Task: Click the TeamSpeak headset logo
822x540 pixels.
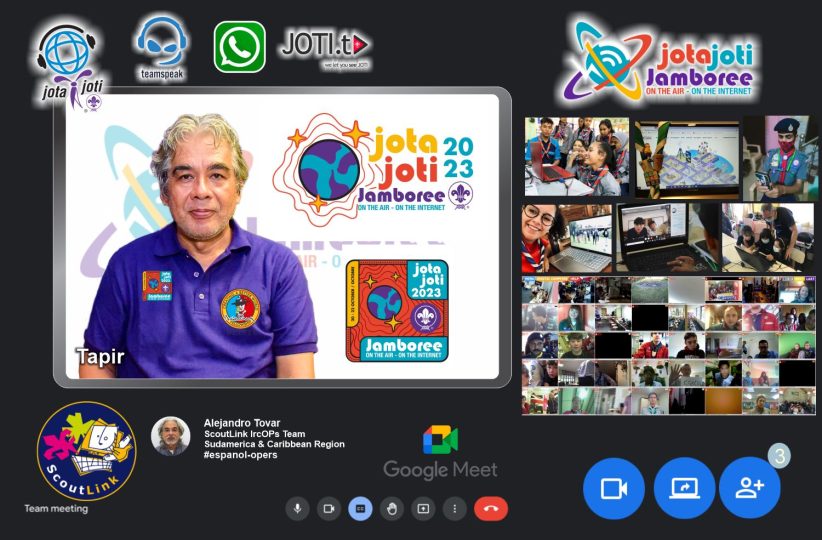Action: tap(163, 48)
